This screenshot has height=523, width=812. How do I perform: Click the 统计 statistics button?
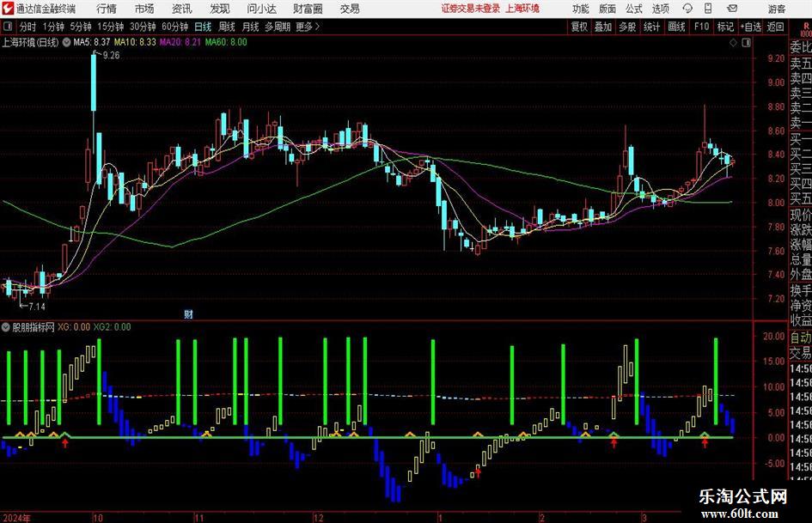651,27
